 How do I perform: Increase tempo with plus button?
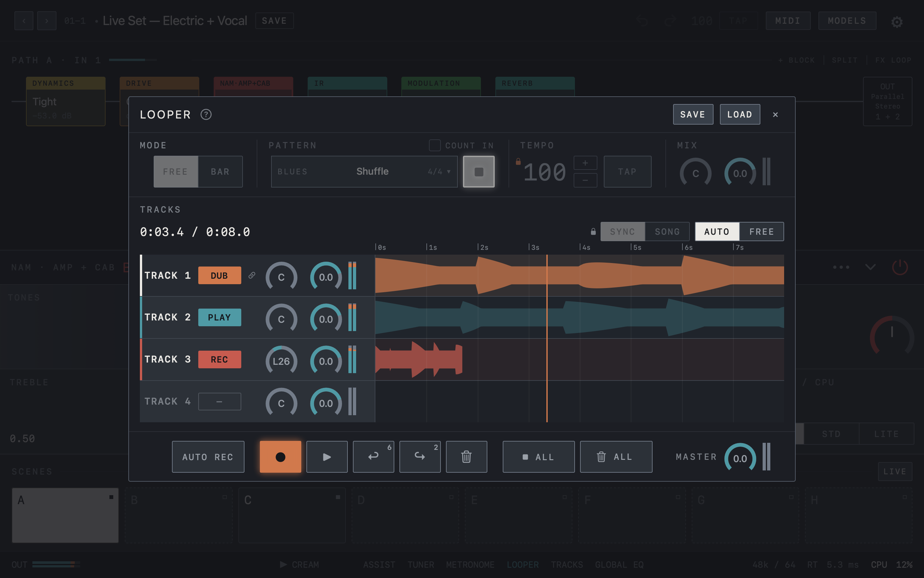(585, 163)
